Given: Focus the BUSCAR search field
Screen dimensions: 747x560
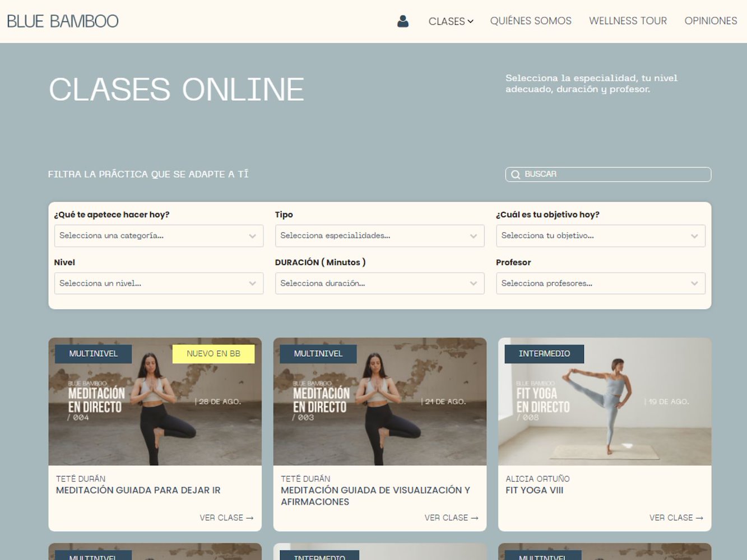Looking at the screenshot, I should pos(608,174).
